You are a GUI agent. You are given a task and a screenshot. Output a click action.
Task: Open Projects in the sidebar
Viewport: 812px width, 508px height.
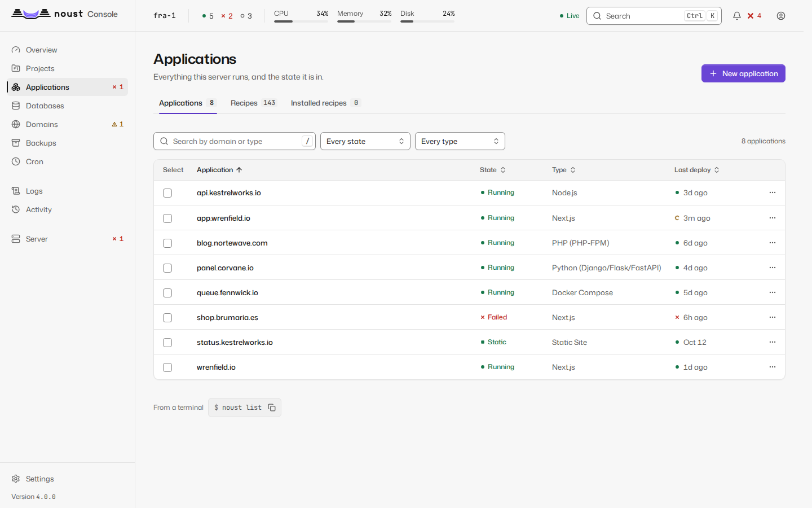(x=68, y=68)
